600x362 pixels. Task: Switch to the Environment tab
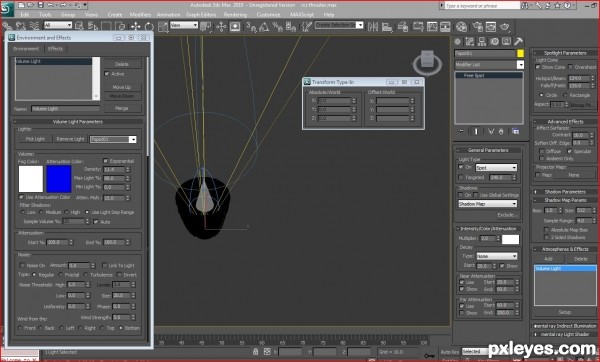pos(26,49)
